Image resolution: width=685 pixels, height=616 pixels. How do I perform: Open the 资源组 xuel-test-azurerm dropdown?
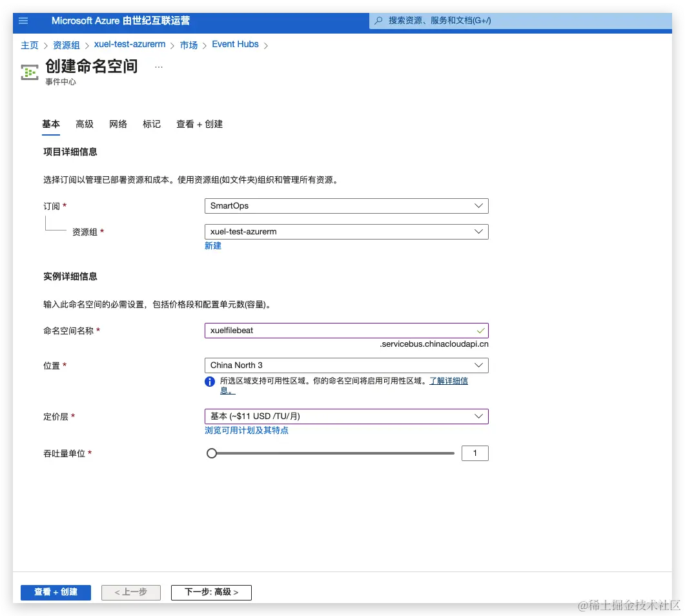click(347, 232)
